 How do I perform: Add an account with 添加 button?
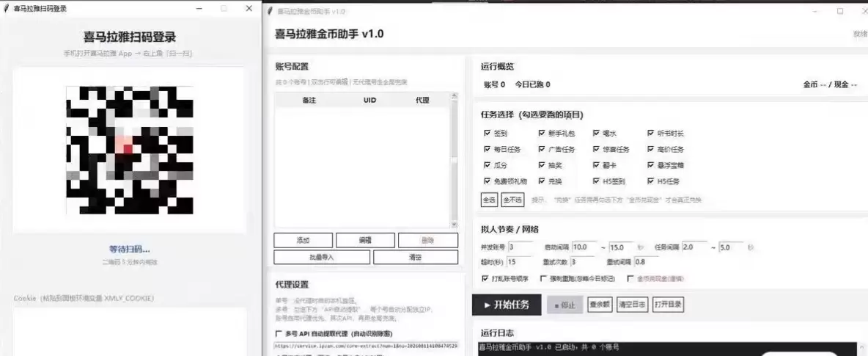point(304,240)
